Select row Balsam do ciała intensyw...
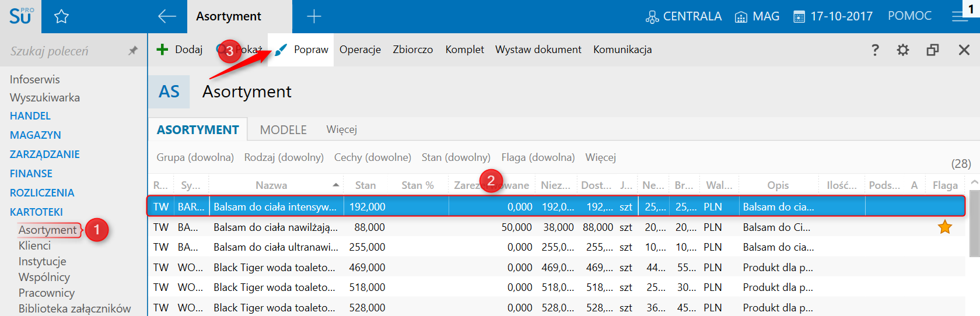The height and width of the screenshot is (316, 980). pos(555,207)
